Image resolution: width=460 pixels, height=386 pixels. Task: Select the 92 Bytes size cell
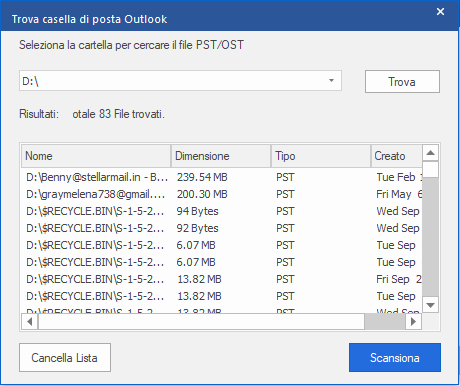coord(197,228)
